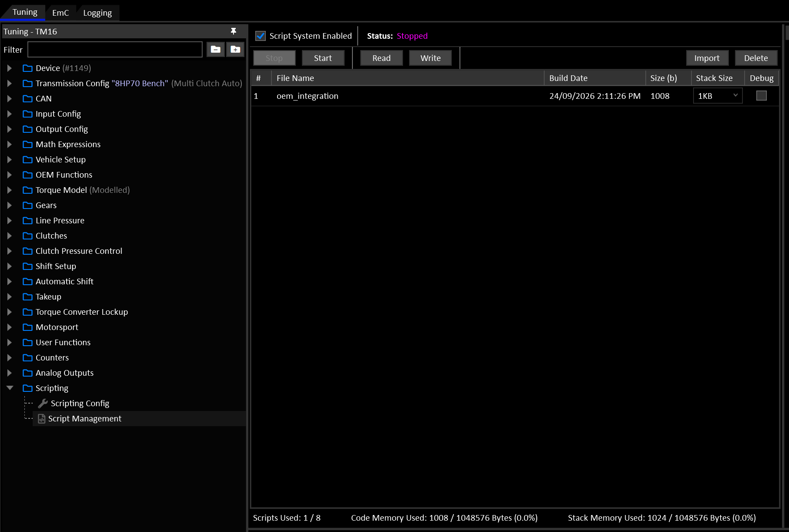Click the Device folder icon

[x=27, y=68]
